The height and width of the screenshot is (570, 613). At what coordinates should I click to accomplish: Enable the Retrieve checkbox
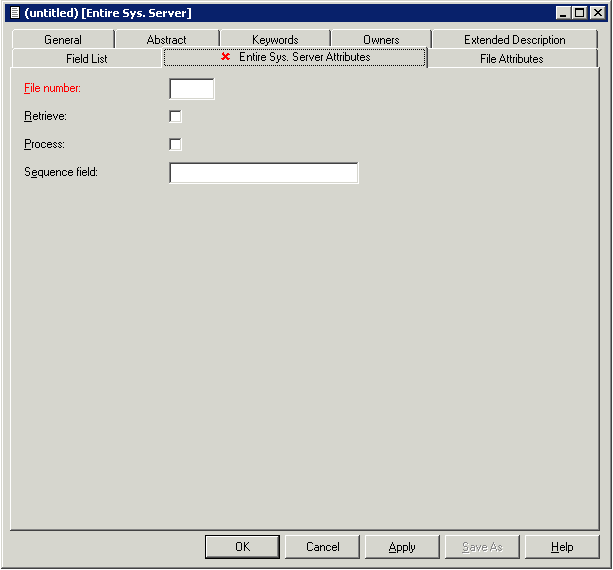tap(176, 116)
